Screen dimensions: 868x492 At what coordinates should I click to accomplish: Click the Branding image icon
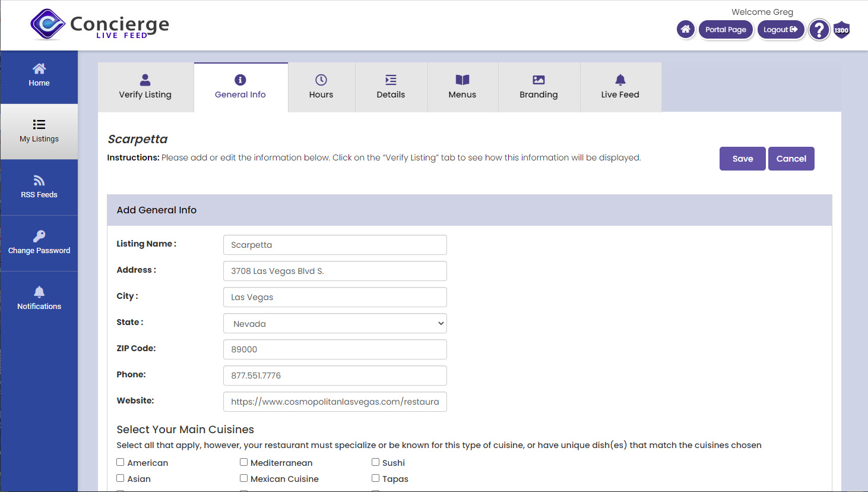pyautogui.click(x=538, y=80)
